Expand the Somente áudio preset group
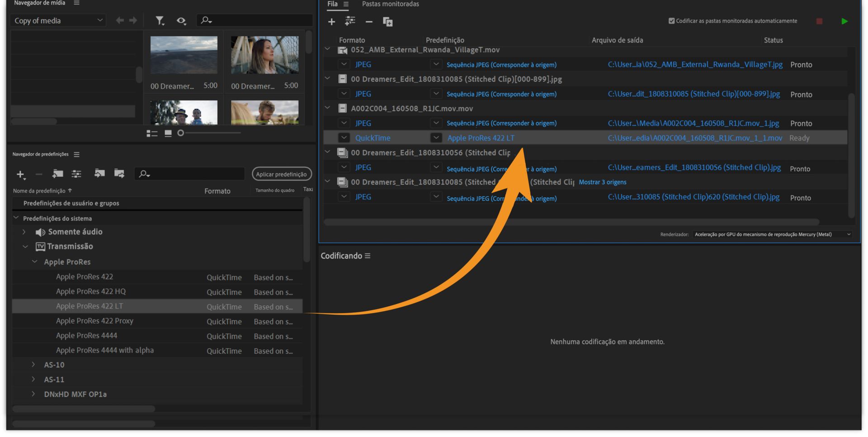The height and width of the screenshot is (437, 868). tap(24, 232)
